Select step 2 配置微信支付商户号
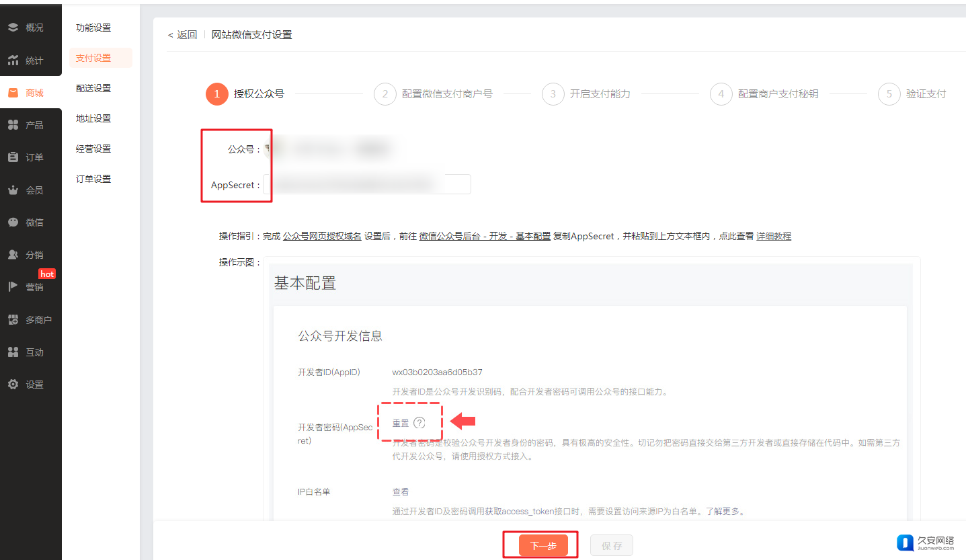This screenshot has width=966, height=560. tap(433, 94)
